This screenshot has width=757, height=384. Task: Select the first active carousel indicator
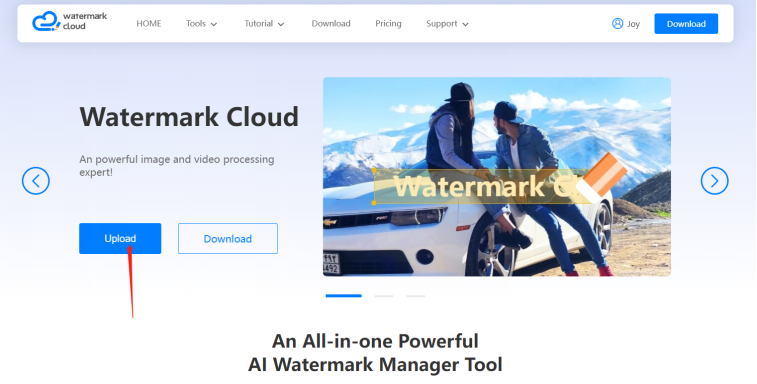coord(344,296)
